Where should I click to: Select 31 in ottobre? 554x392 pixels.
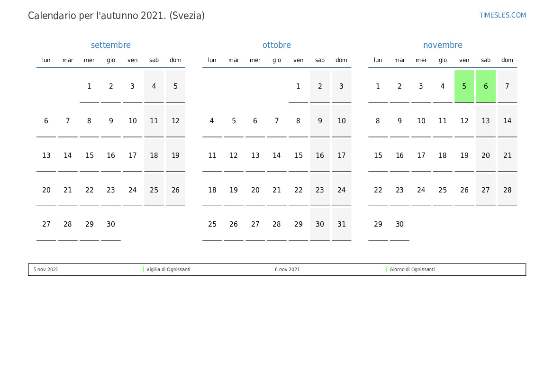point(341,224)
